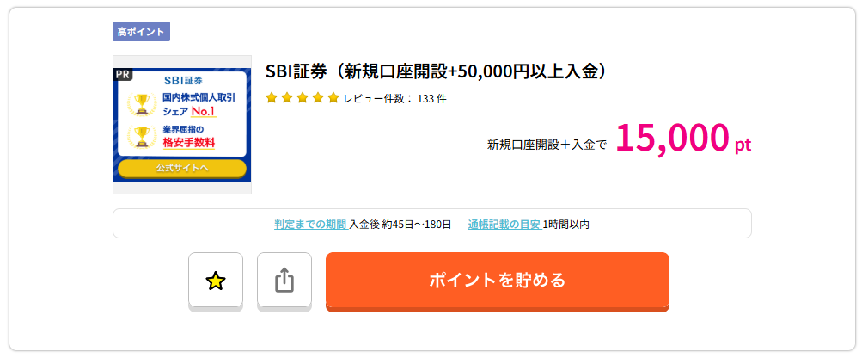Viewport: 868px width, 358px height.
Task: Select the fifth yellow rating star
Action: 333,99
